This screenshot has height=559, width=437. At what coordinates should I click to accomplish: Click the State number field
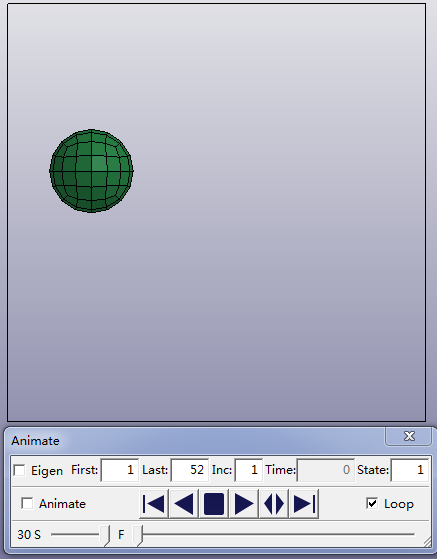point(410,470)
